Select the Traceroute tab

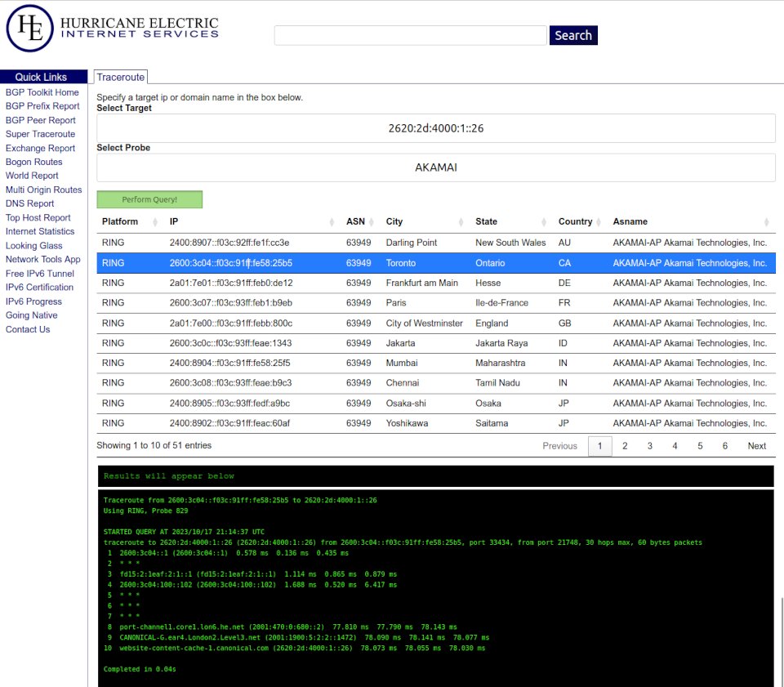(121, 77)
